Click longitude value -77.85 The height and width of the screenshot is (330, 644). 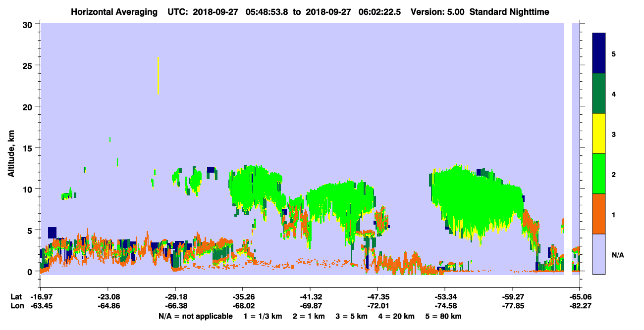(x=512, y=306)
